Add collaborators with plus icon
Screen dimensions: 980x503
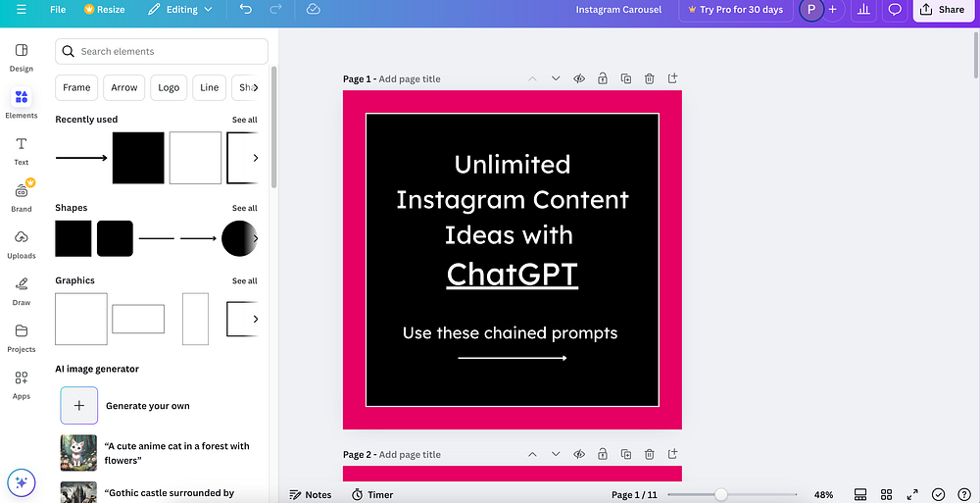click(832, 10)
